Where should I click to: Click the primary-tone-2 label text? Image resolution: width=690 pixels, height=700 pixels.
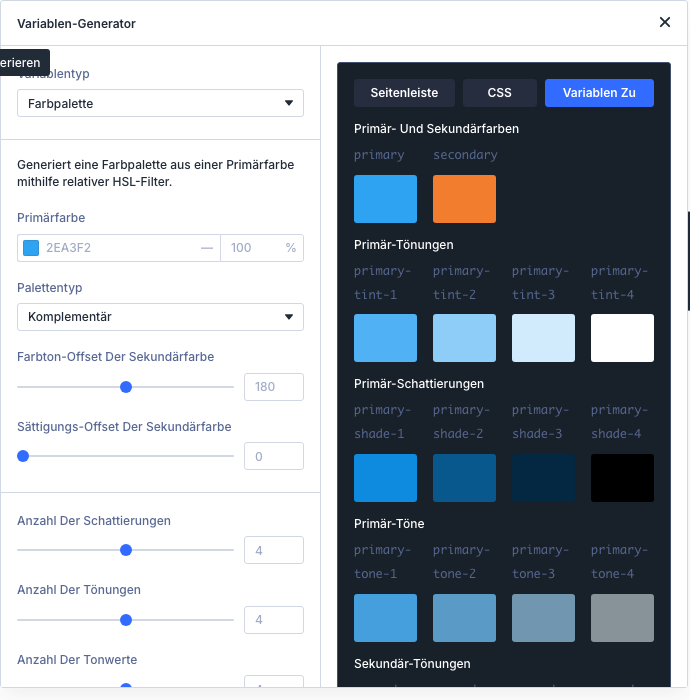point(461,562)
